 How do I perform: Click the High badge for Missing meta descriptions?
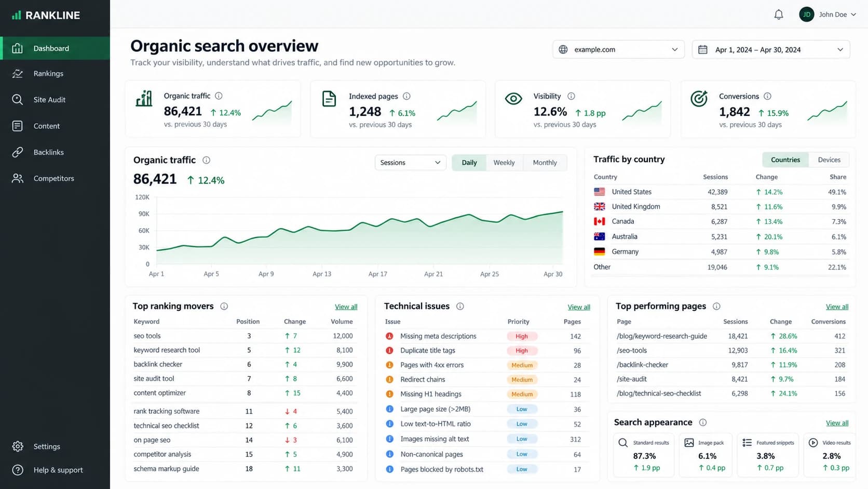pos(522,336)
